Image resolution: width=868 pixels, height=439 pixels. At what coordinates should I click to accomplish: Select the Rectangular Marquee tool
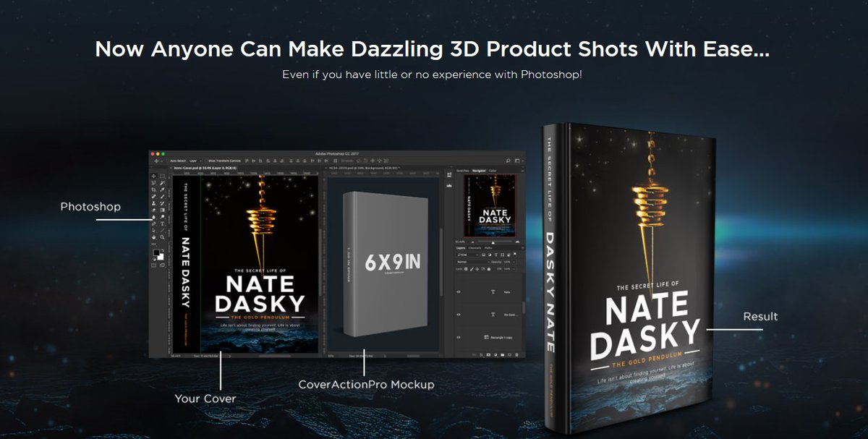(162, 176)
